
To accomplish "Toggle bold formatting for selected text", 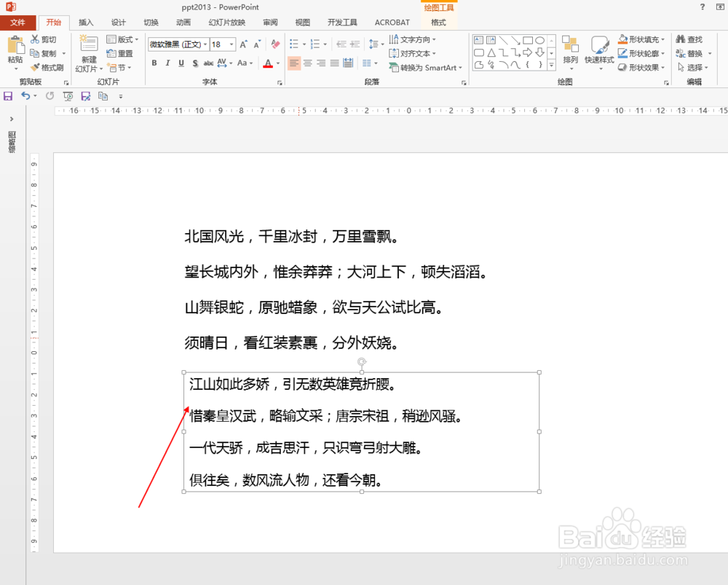I will [x=154, y=63].
